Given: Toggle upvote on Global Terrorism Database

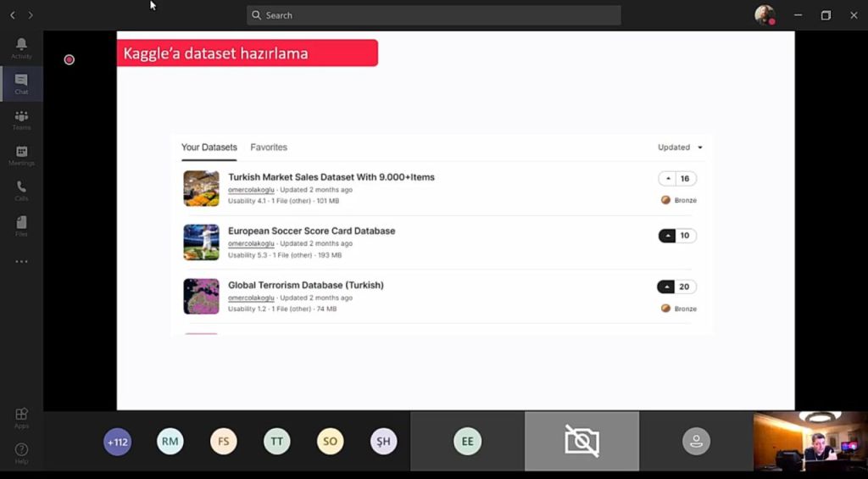Looking at the screenshot, I should pos(668,287).
